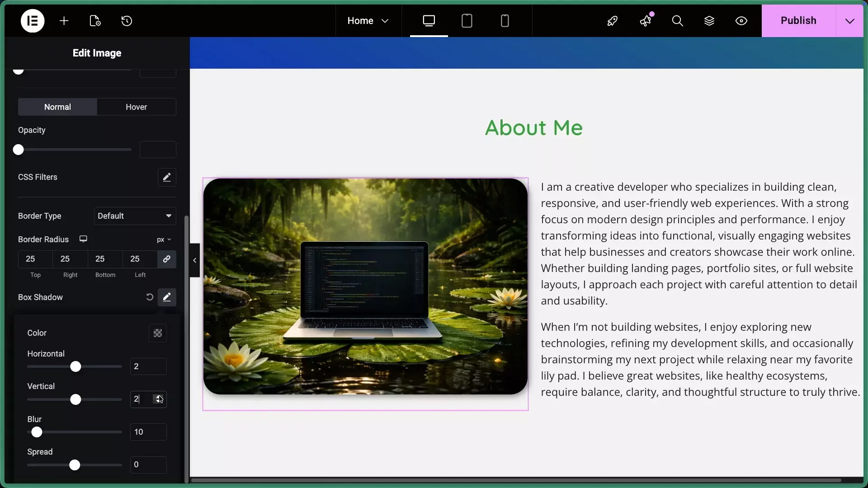The height and width of the screenshot is (488, 868).
Task: Click the Publish button
Action: click(798, 21)
